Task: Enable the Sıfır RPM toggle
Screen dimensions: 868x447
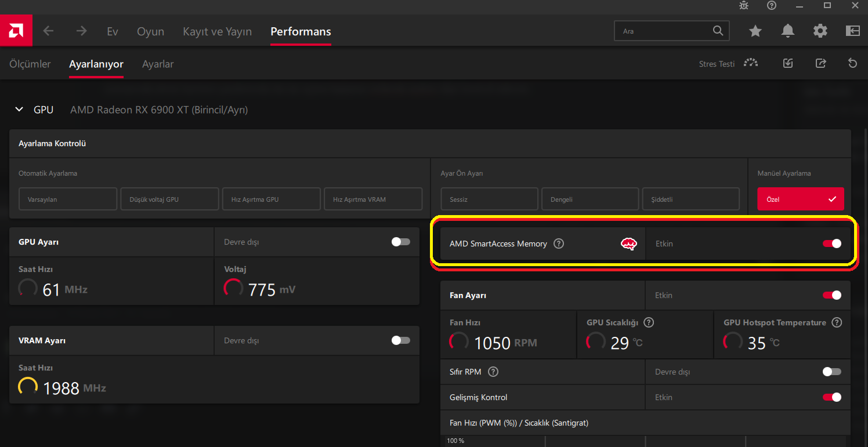Action: 832,372
